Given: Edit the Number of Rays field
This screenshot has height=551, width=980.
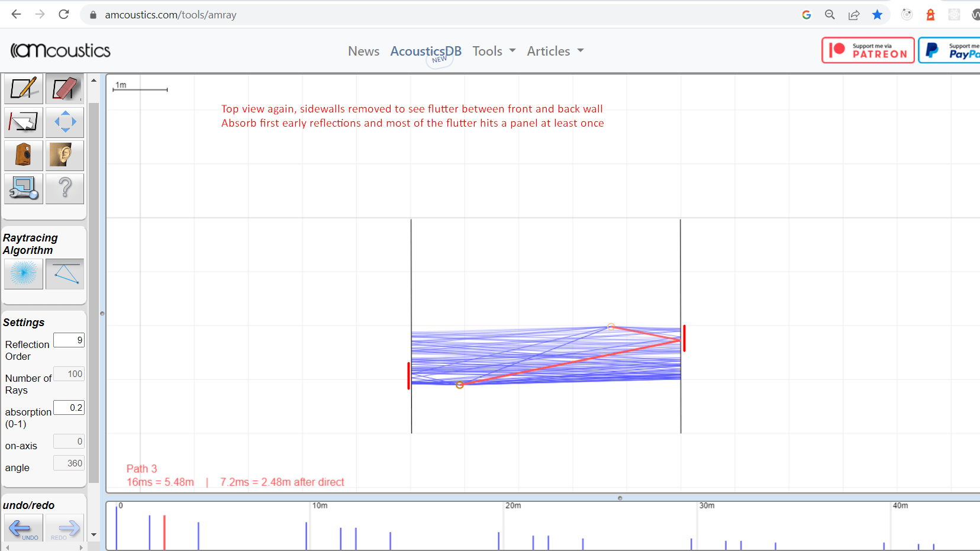Looking at the screenshot, I should (69, 374).
